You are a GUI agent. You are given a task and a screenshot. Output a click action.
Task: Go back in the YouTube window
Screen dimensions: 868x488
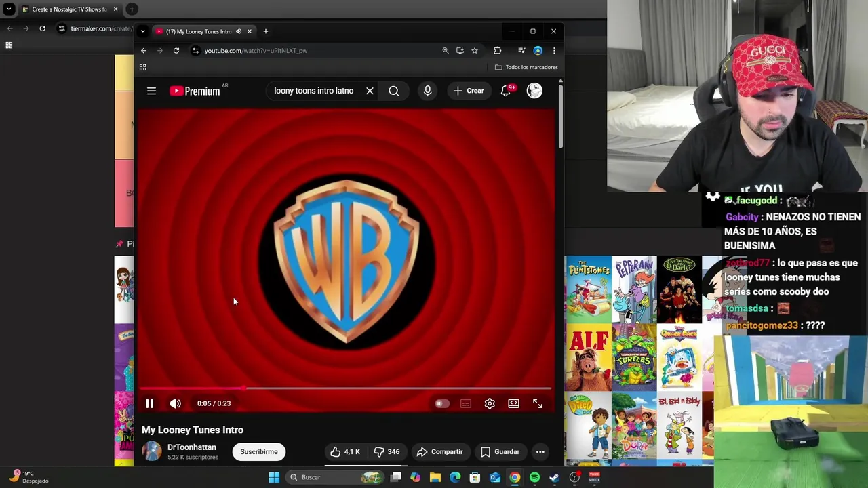(x=144, y=50)
